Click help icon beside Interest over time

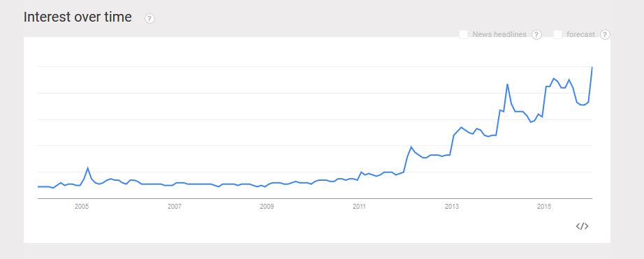tap(150, 18)
